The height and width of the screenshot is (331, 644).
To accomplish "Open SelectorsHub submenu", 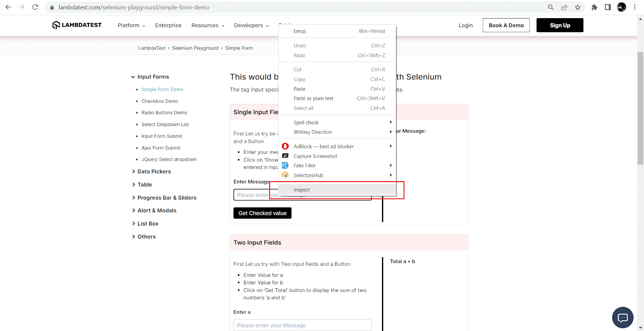I will pyautogui.click(x=337, y=175).
